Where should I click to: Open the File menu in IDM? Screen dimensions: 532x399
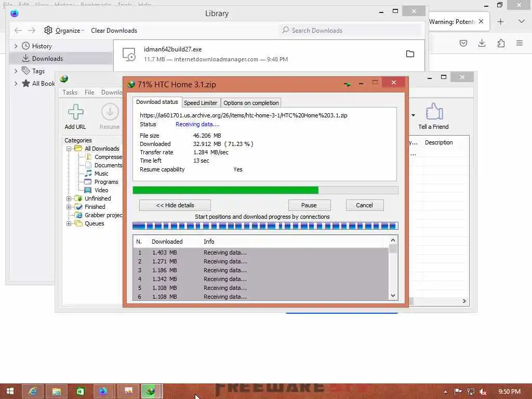[x=89, y=92]
